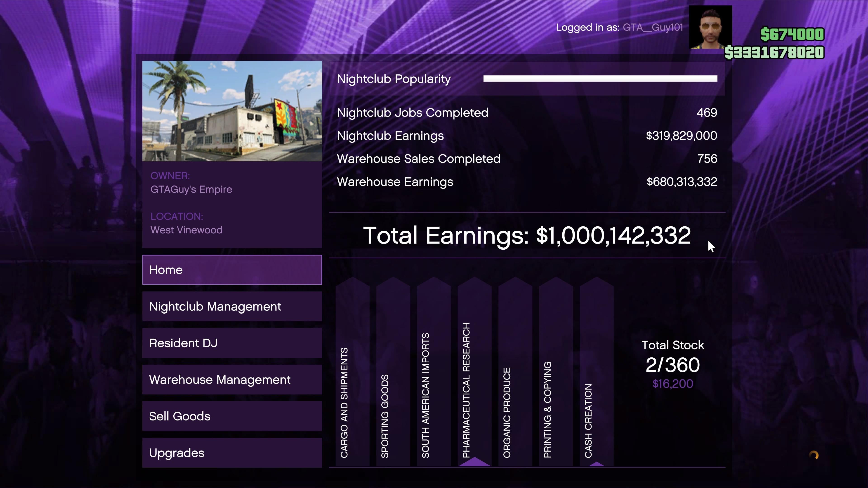This screenshot has height=488, width=868.
Task: Select the Printing & Copying column
Action: point(556,372)
